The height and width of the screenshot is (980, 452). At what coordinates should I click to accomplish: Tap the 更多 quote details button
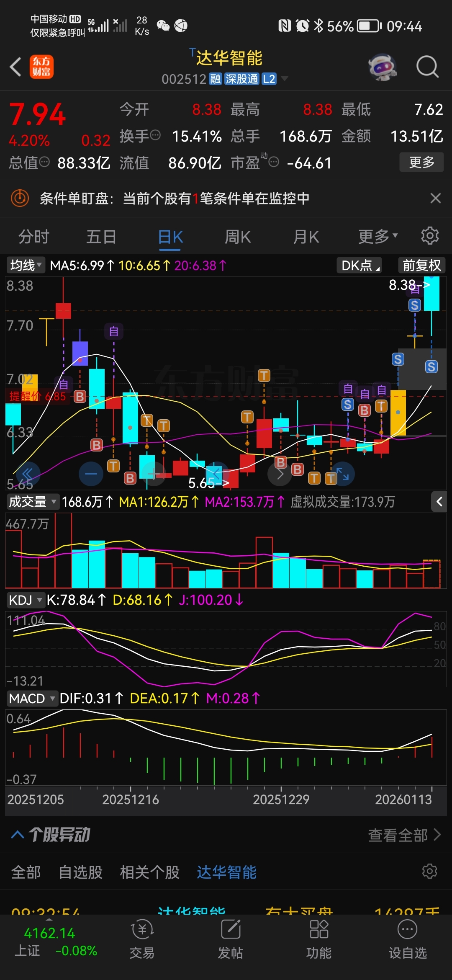coord(421,162)
